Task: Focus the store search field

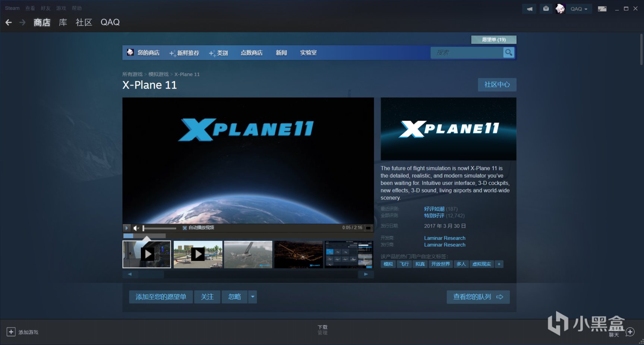Action: coord(467,52)
